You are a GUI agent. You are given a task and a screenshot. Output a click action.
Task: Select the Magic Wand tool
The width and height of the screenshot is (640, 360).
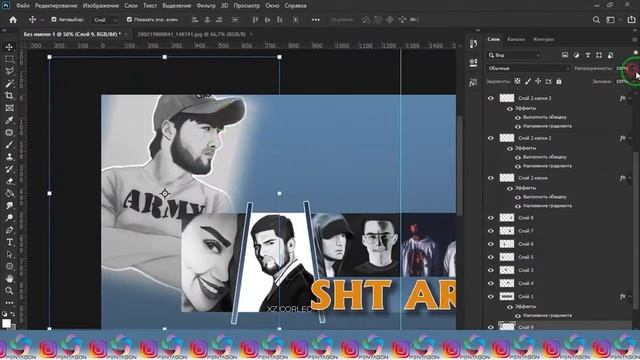pyautogui.click(x=9, y=84)
